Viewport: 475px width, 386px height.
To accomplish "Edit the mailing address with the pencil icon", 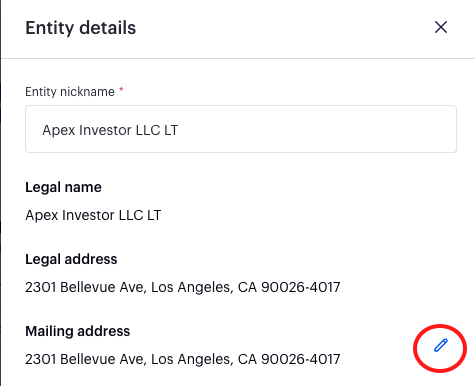I will 441,345.
